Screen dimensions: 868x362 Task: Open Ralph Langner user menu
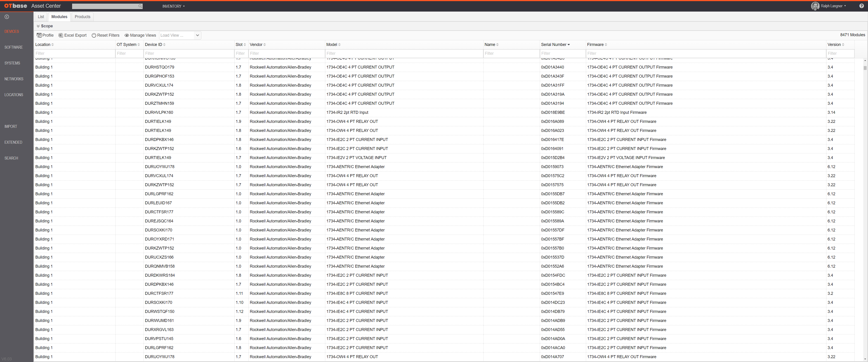pos(833,6)
